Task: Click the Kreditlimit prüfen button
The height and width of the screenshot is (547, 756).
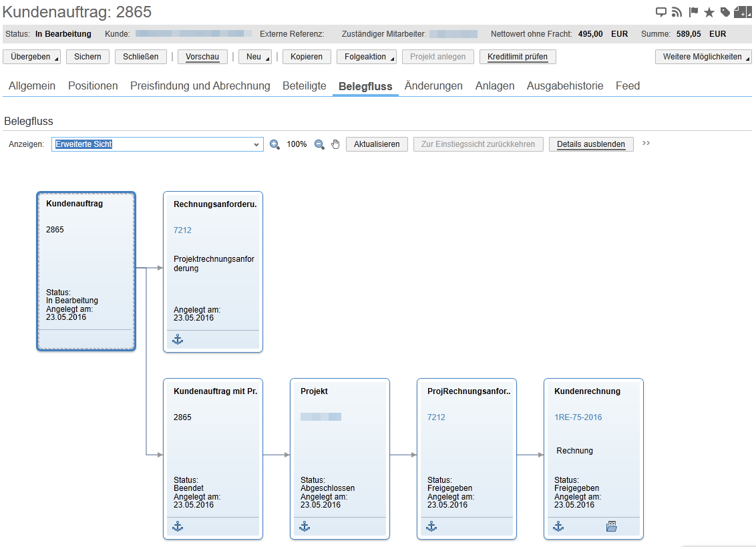Action: 518,57
